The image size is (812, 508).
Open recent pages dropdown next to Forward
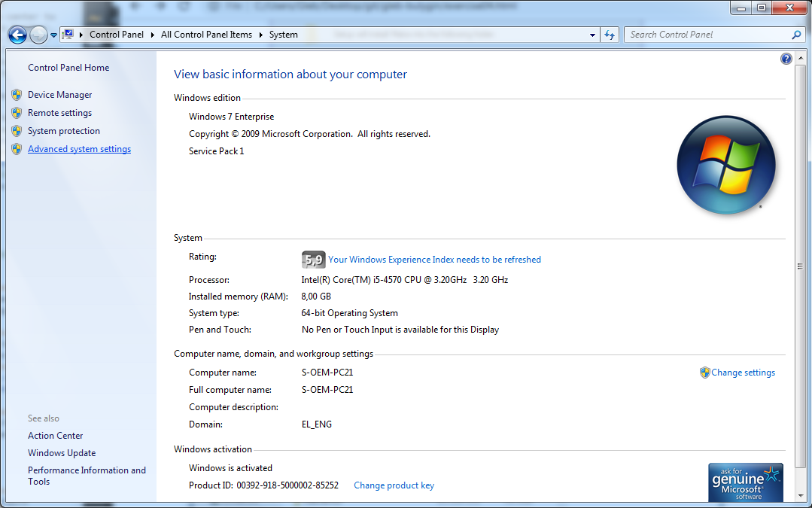coord(53,35)
